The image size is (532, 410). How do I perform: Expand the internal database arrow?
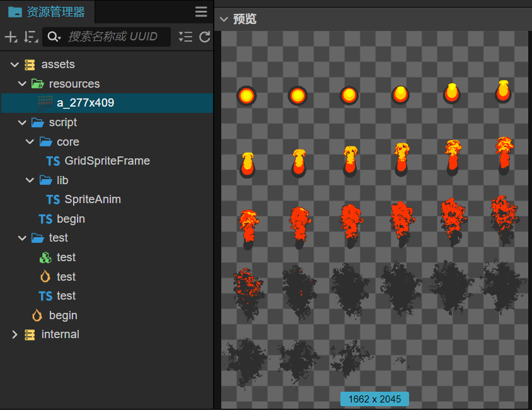[14, 335]
